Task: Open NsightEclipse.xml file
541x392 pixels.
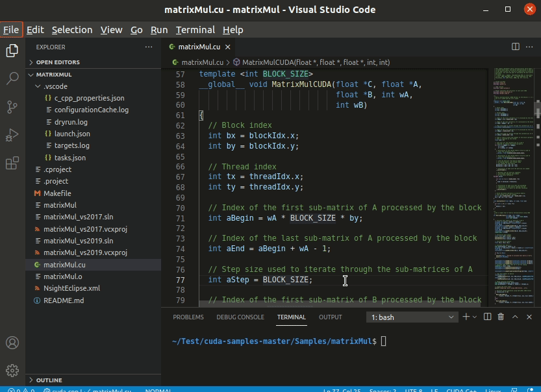Action: point(93,288)
